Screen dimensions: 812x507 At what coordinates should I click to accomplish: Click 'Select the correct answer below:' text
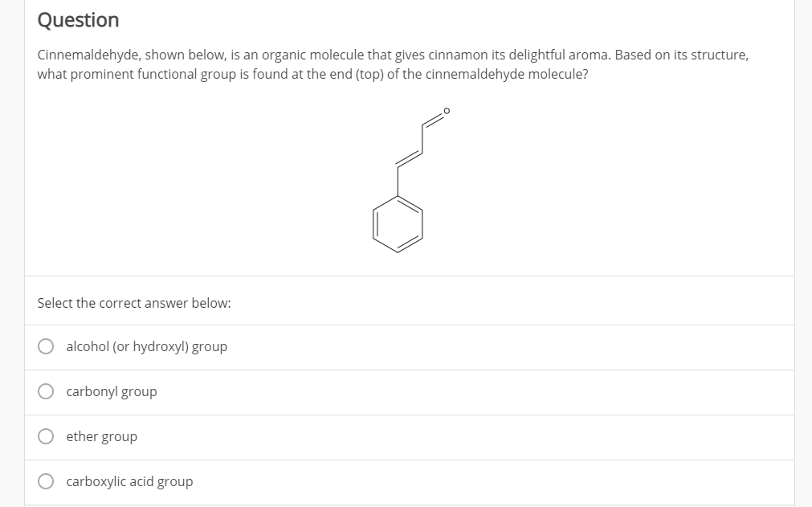(x=134, y=304)
